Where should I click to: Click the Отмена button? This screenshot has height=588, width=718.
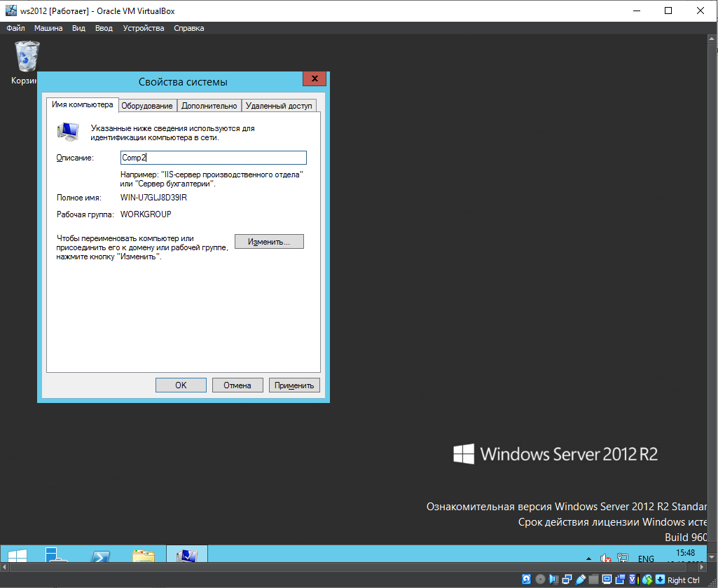click(237, 385)
